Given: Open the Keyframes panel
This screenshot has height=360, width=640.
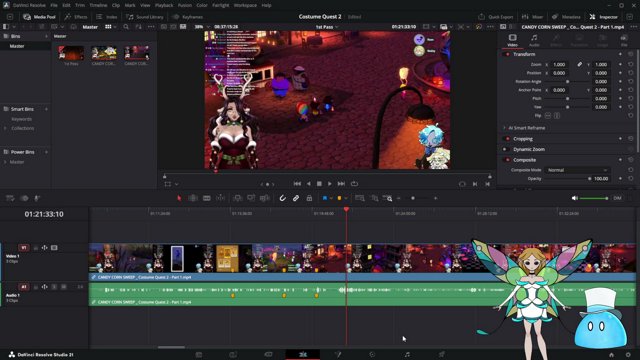Looking at the screenshot, I should (188, 17).
